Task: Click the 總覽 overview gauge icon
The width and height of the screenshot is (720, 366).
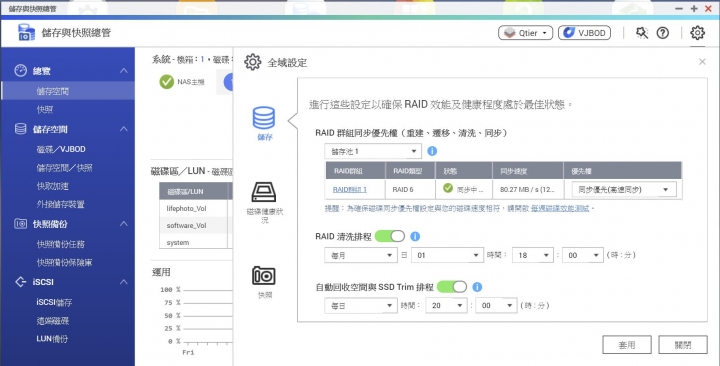Action: (21, 71)
